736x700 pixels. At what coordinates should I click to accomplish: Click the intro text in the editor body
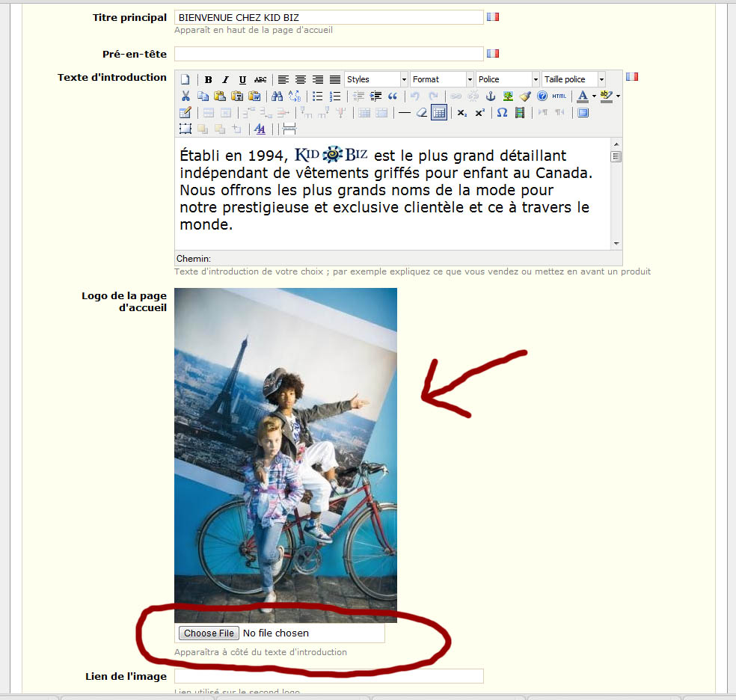point(385,190)
